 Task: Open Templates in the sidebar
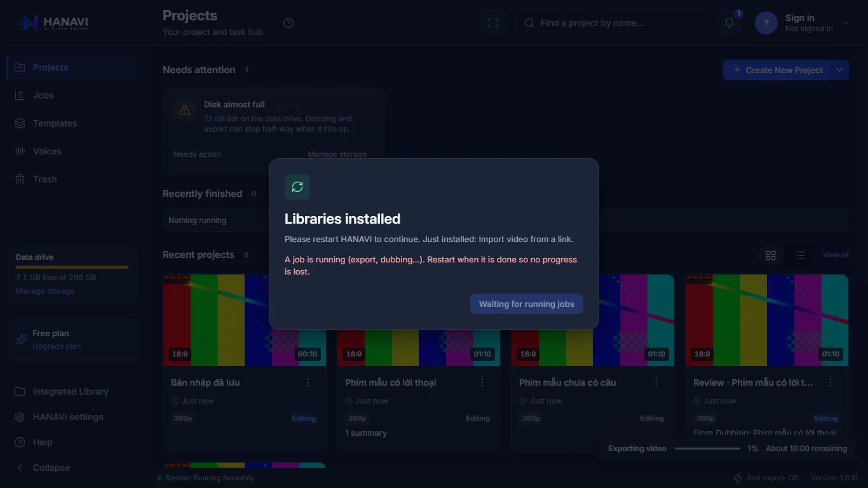tap(73, 123)
